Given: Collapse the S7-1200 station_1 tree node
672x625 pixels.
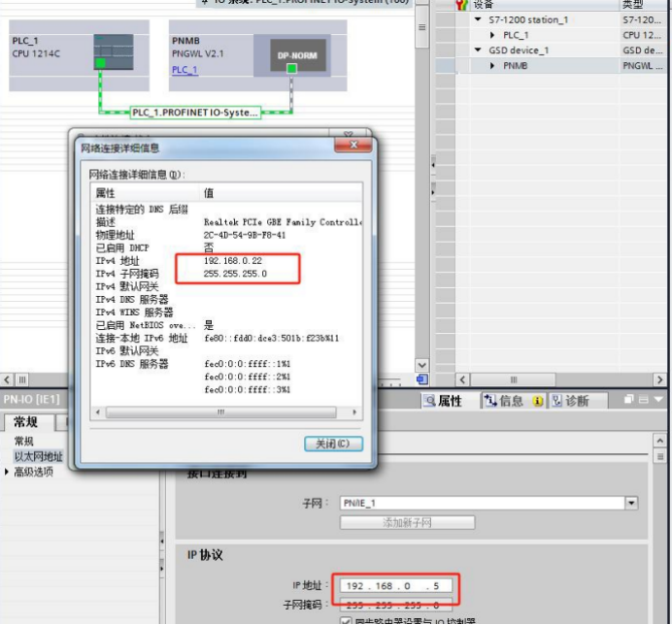Looking at the screenshot, I should [x=478, y=19].
